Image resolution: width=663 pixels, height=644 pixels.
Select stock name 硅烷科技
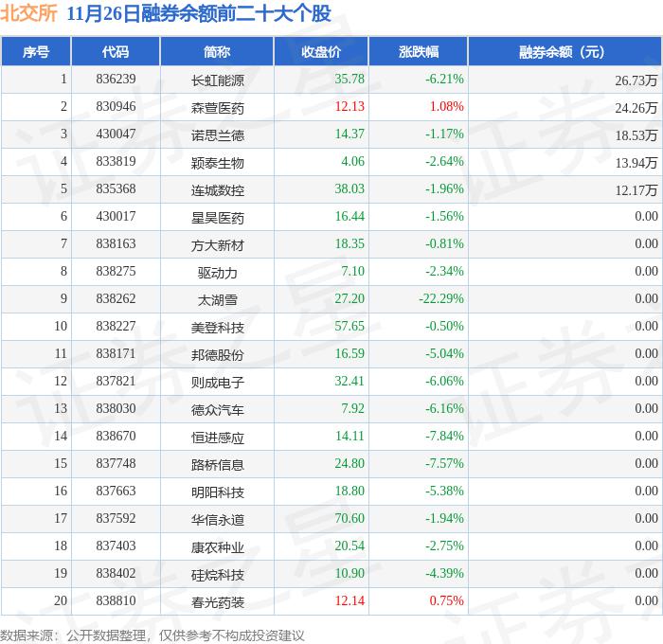point(217,575)
